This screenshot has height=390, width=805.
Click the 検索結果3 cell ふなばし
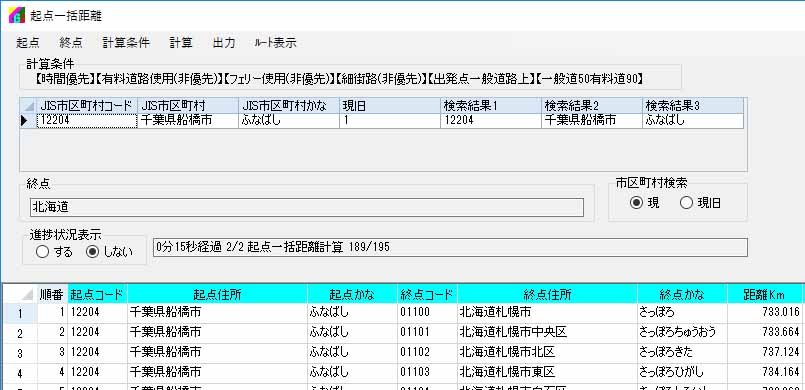(692, 121)
